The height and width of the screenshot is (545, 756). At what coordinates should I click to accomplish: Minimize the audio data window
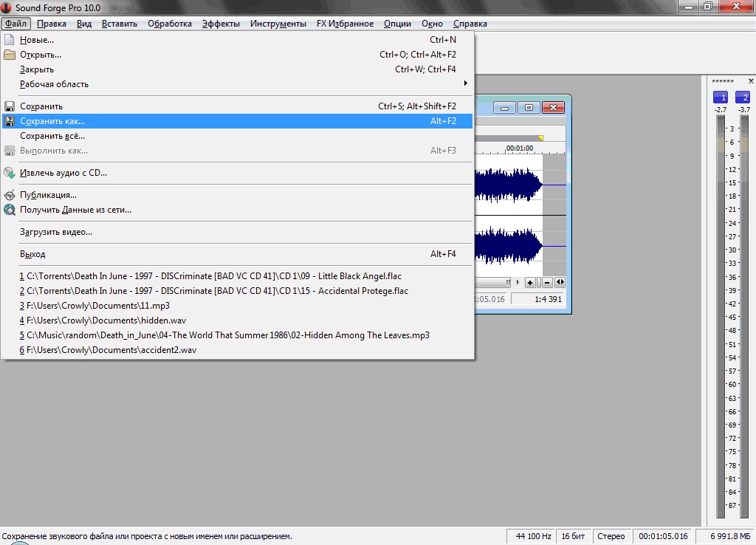point(504,108)
